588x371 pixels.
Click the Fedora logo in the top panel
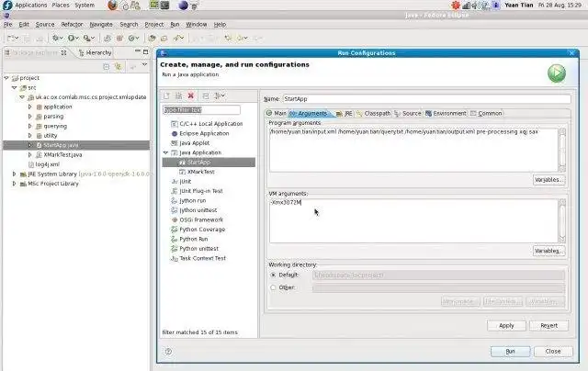[7, 5]
